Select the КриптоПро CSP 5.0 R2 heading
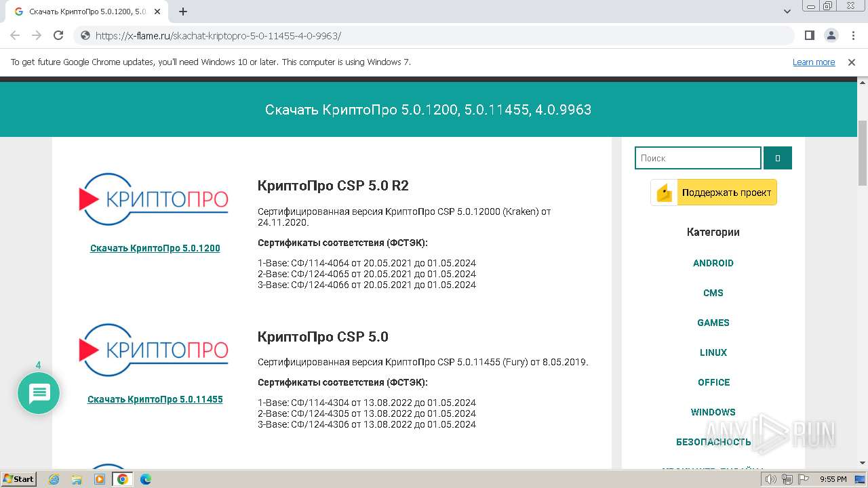The height and width of the screenshot is (488, 868). [x=333, y=186]
